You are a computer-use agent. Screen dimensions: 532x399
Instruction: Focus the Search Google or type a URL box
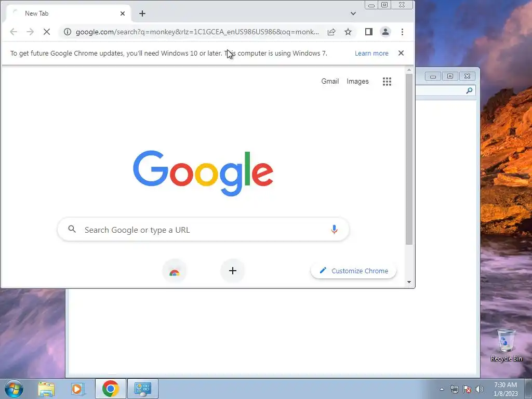[x=203, y=230]
